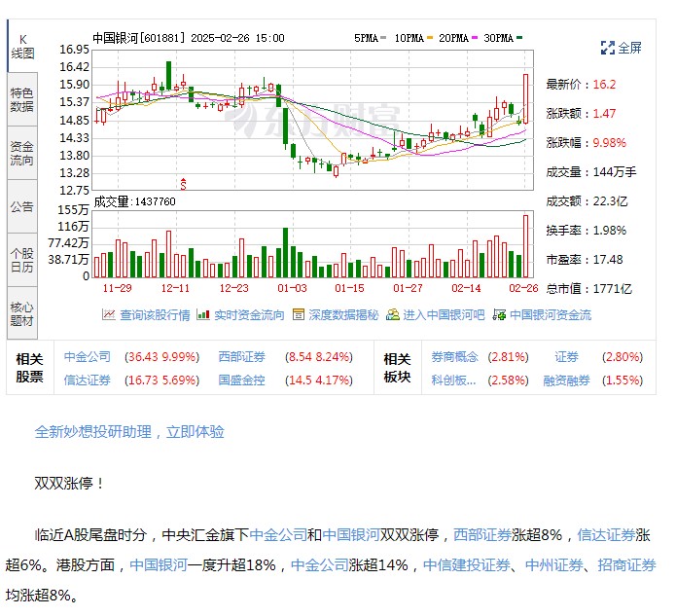Click the 30PMA legend color marker
Image resolution: width=676 pixels, height=616 pixels.
(x=519, y=38)
